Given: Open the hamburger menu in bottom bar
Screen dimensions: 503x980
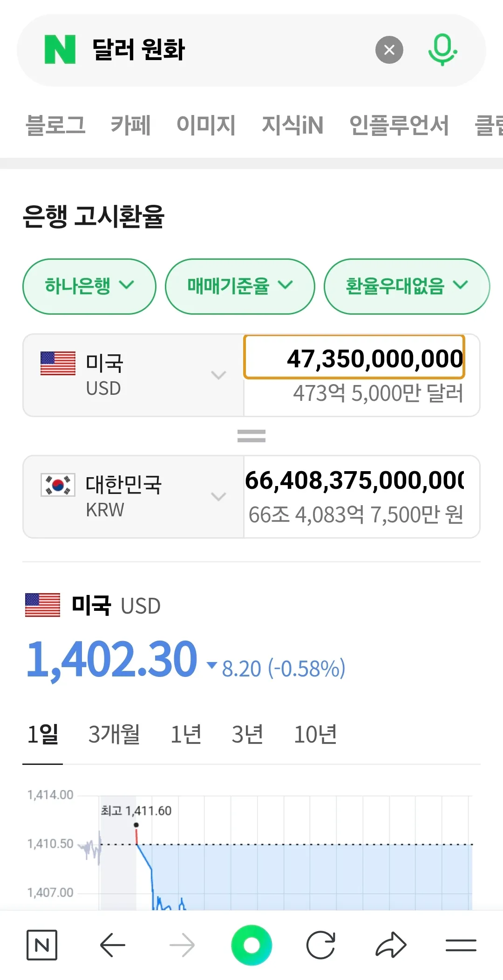Looking at the screenshot, I should (x=461, y=945).
